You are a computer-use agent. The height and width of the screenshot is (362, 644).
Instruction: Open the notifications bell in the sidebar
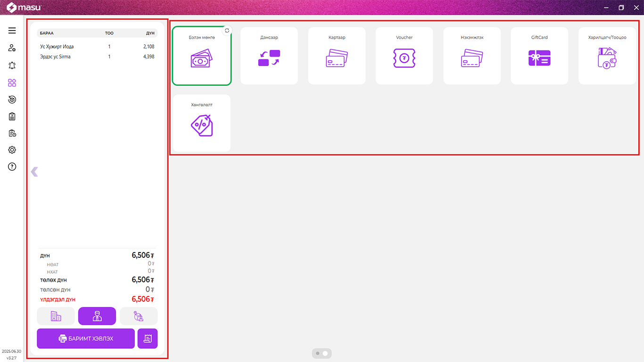pyautogui.click(x=12, y=66)
